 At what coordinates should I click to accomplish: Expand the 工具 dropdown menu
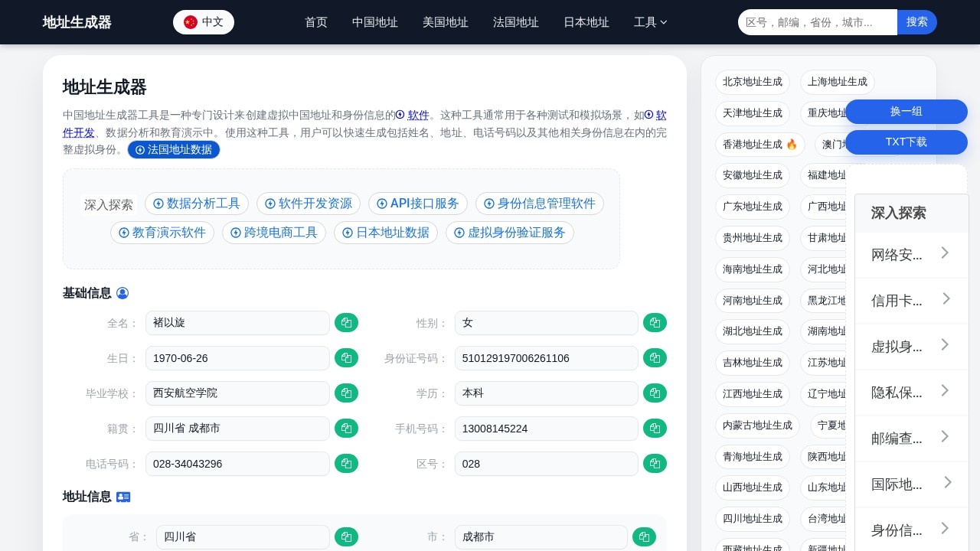650,22
